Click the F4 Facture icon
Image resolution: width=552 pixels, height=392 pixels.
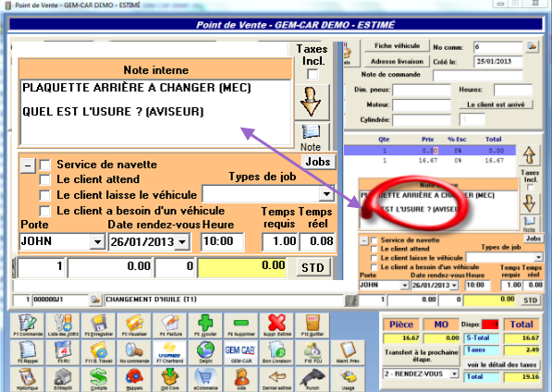pyautogui.click(x=170, y=325)
